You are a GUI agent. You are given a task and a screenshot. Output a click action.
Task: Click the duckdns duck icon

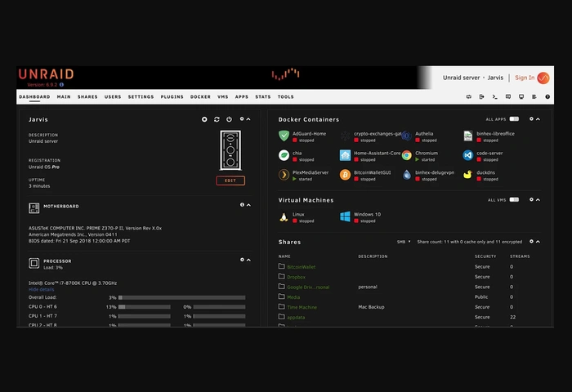(x=467, y=175)
